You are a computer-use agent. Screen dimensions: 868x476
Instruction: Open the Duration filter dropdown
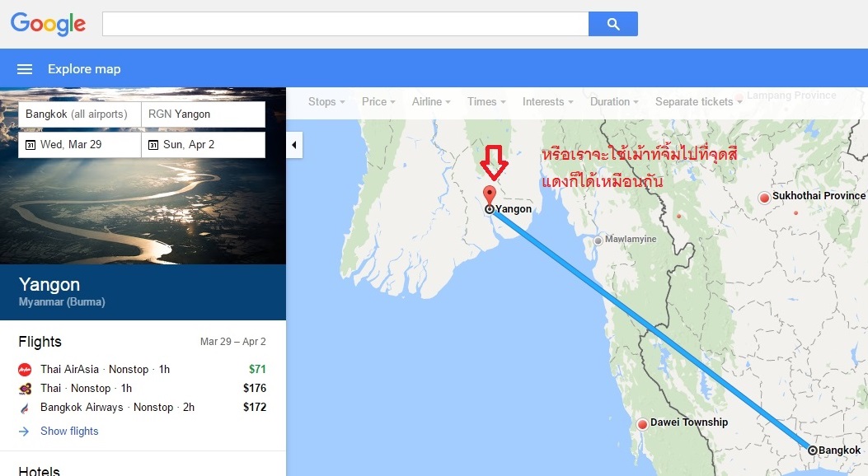click(614, 102)
